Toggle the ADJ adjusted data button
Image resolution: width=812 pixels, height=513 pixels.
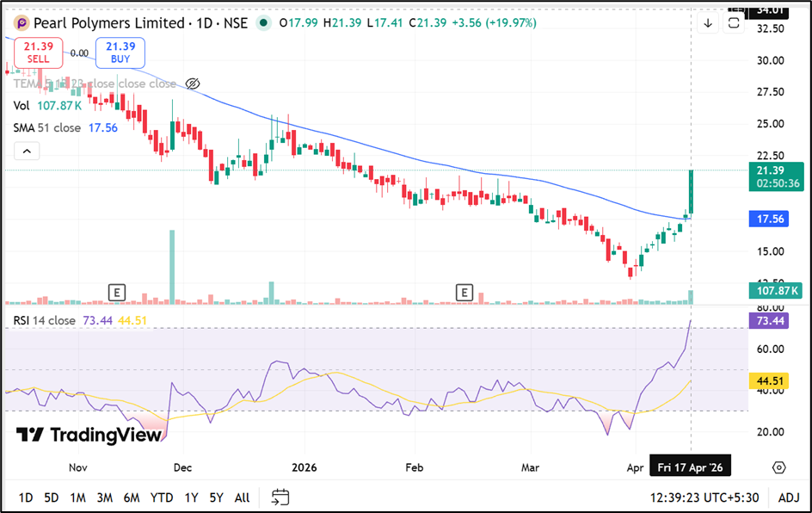[788, 497]
